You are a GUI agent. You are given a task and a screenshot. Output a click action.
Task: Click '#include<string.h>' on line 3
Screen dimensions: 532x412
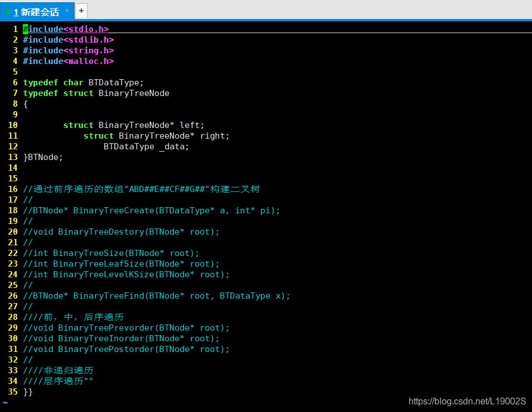pyautogui.click(x=68, y=51)
